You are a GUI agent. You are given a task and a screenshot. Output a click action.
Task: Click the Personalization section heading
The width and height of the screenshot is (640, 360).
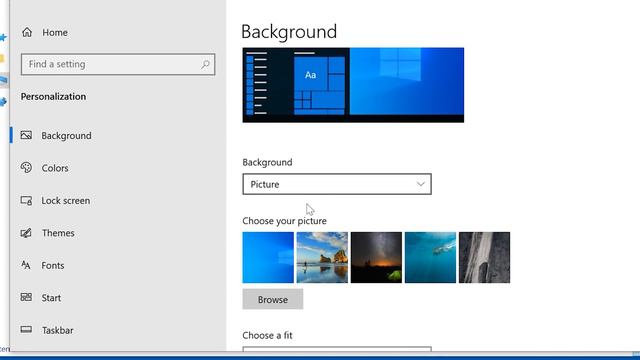(x=53, y=96)
